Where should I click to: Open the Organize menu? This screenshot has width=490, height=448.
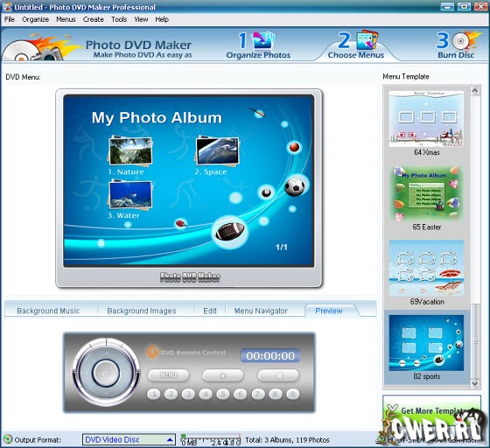coord(35,19)
